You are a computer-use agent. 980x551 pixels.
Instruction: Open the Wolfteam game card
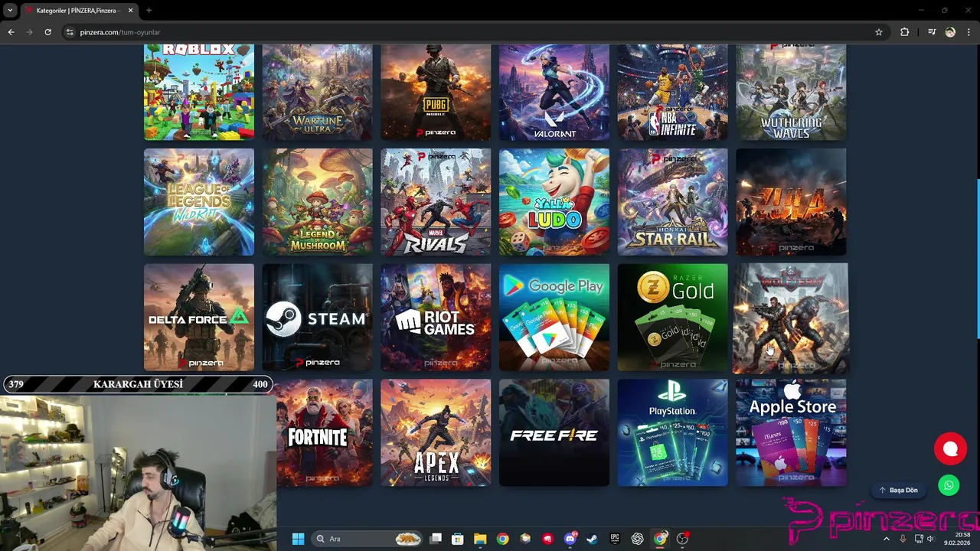791,318
